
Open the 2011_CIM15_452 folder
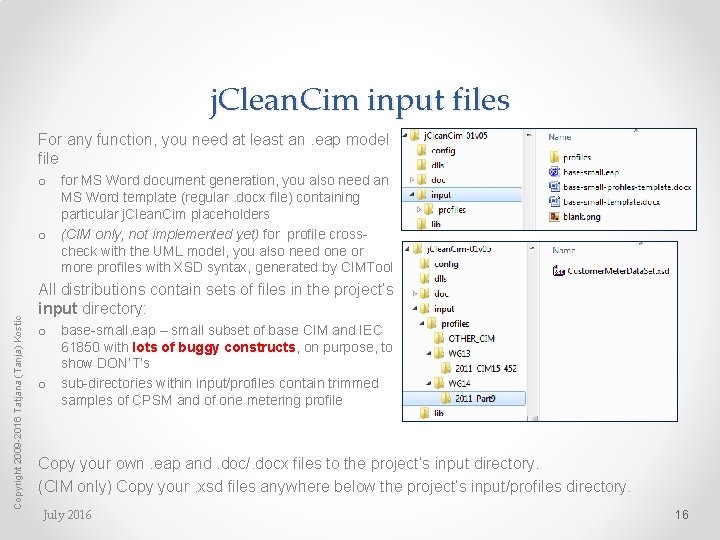(478, 368)
